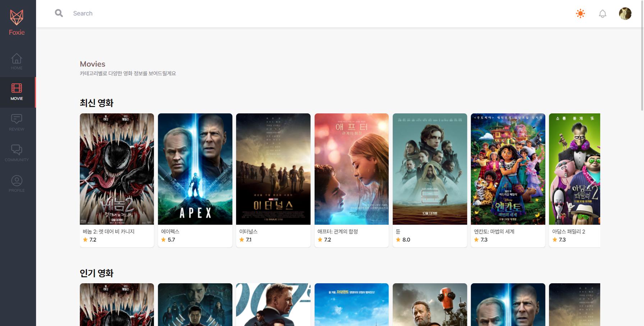Open the 007 poster in 인기 영화
Viewport: 644px width, 326px height.
[273, 304]
